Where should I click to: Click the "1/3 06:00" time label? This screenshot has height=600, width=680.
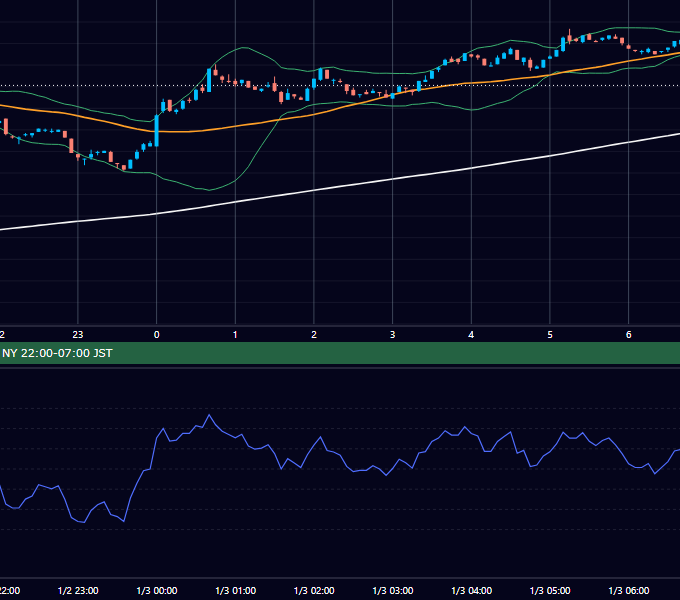[x=629, y=590]
